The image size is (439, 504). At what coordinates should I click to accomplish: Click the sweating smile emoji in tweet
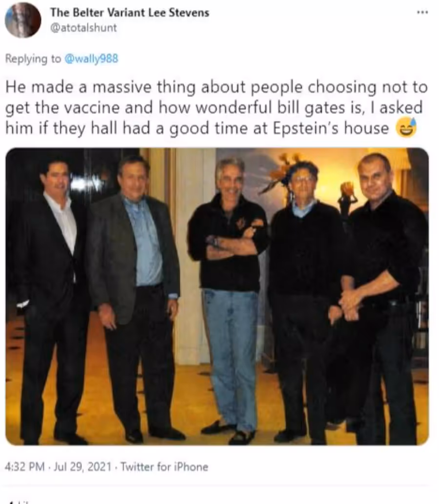(x=406, y=128)
